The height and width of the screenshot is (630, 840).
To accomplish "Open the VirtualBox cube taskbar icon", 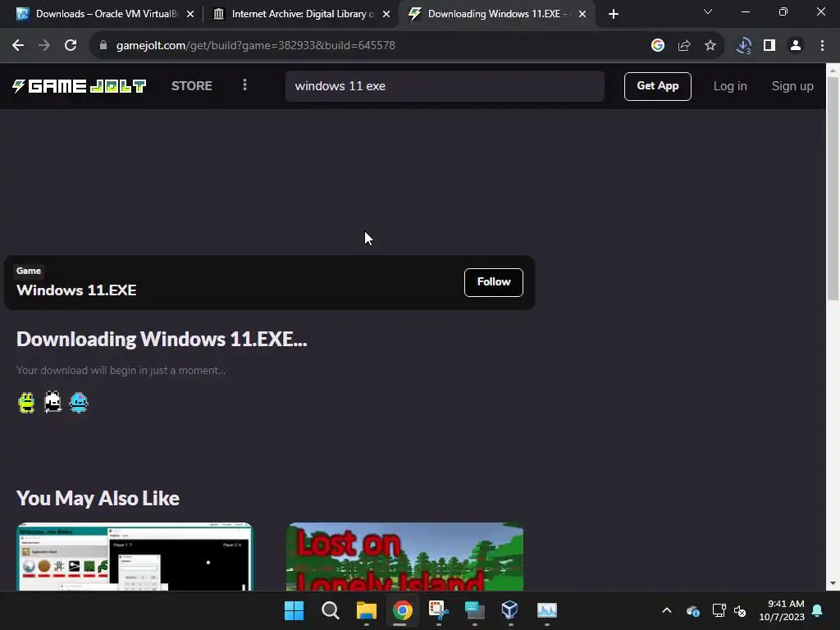I will tap(509, 610).
